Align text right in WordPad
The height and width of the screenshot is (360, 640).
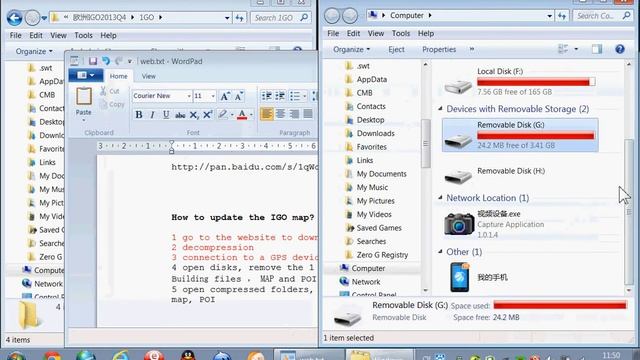click(294, 114)
